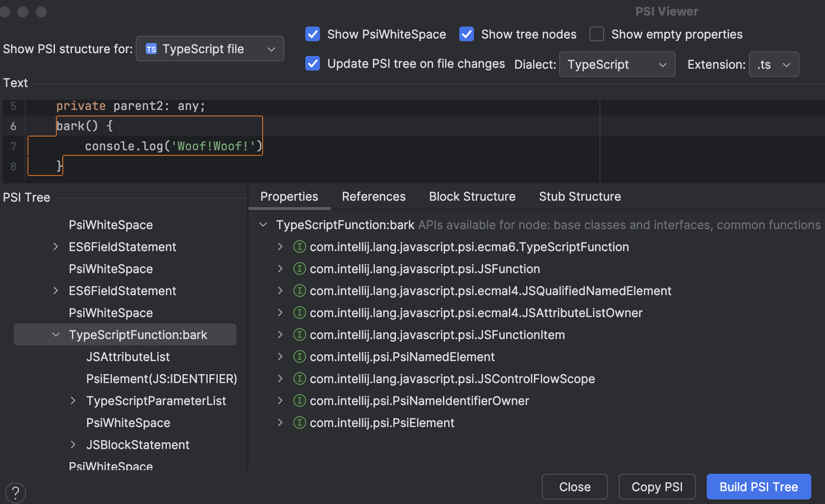
Task: Click the Copy PSI button
Action: pyautogui.click(x=657, y=487)
